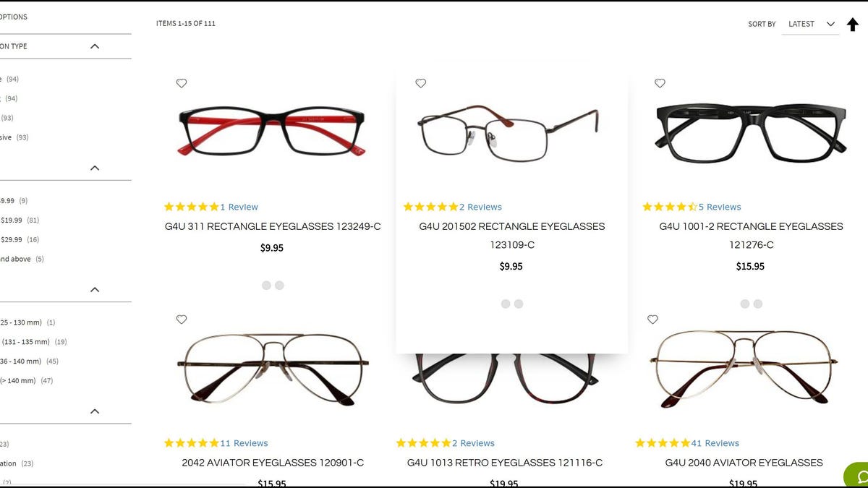Select the $19.99 price filter with 81 items
Image resolution: width=868 pixels, height=488 pixels.
pyautogui.click(x=20, y=220)
